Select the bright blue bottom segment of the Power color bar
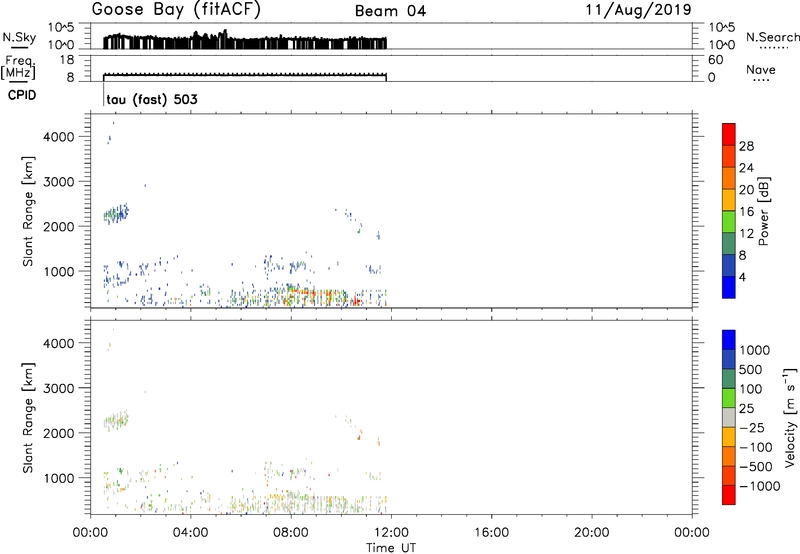This screenshot has height=554, width=800. point(729,287)
